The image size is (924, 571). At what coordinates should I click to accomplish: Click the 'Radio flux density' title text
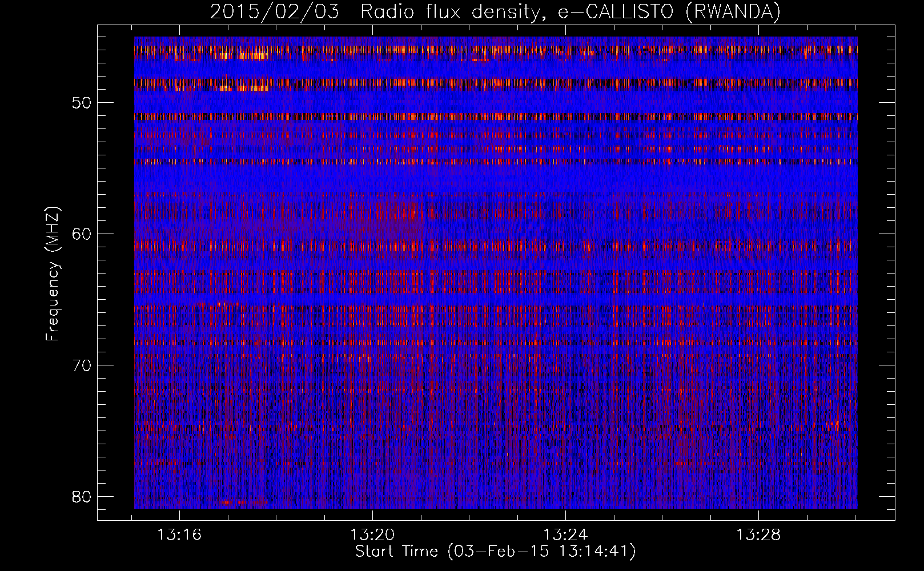tap(450, 12)
